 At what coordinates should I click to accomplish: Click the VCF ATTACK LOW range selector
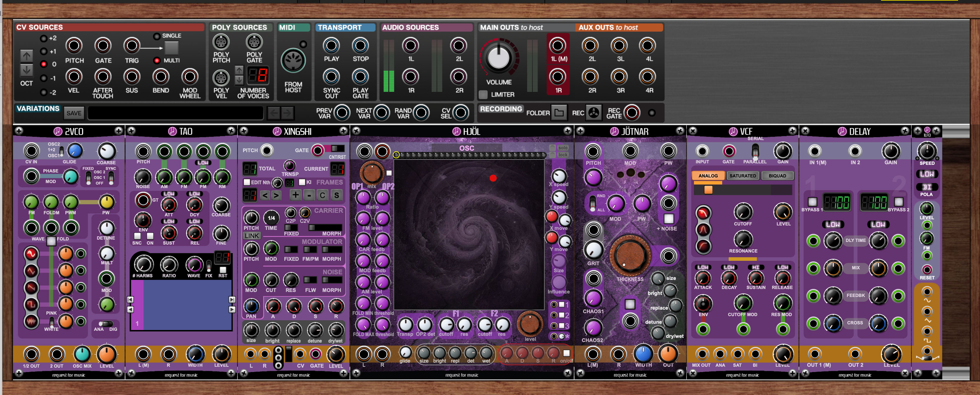(703, 267)
